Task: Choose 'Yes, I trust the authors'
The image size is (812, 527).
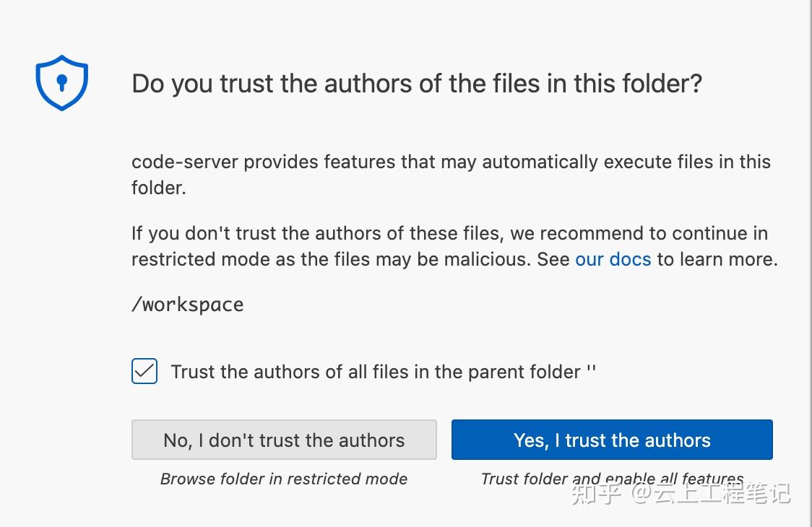Action: click(612, 440)
